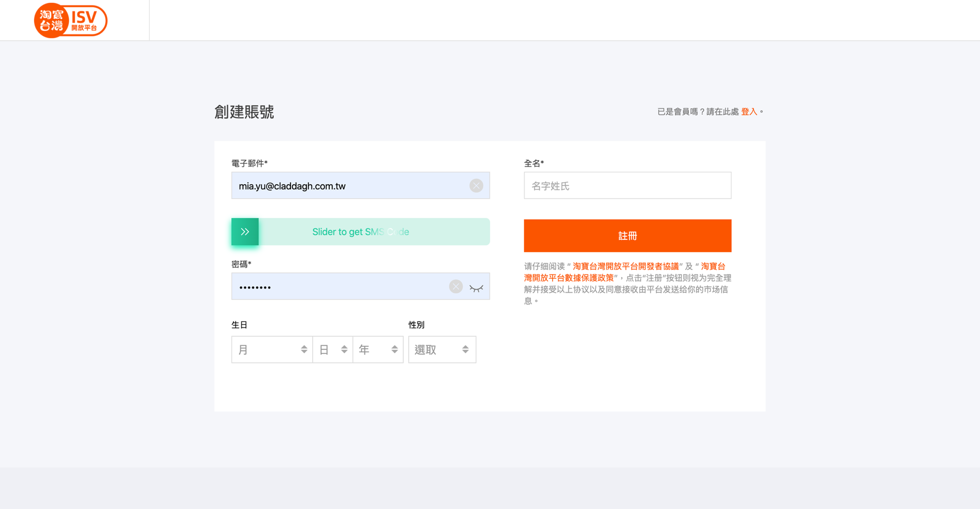Clear the email field with the X icon

coord(476,186)
